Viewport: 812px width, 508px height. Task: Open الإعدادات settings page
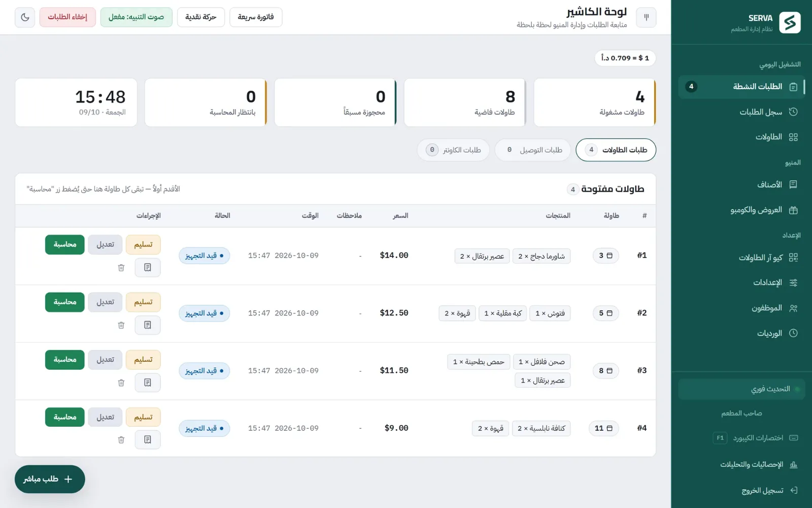coord(741,282)
